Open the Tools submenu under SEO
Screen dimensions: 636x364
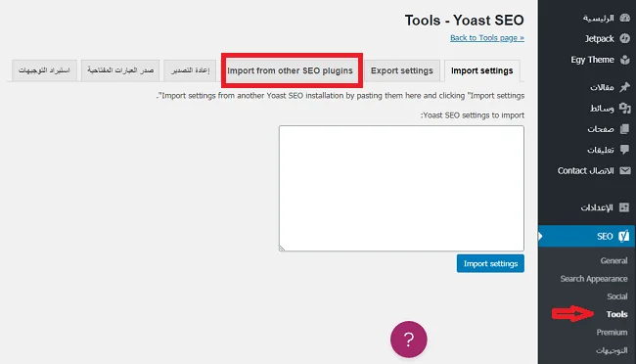[x=617, y=314]
